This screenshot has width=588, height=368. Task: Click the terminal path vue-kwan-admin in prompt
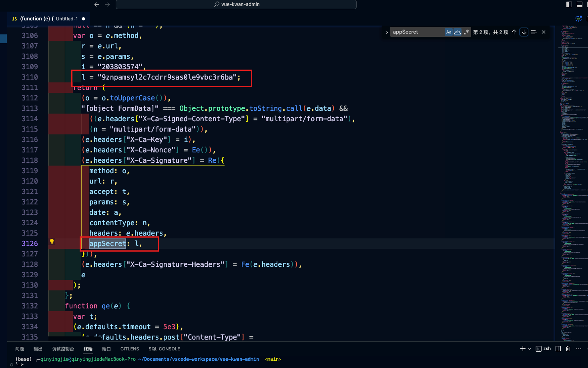point(239,359)
